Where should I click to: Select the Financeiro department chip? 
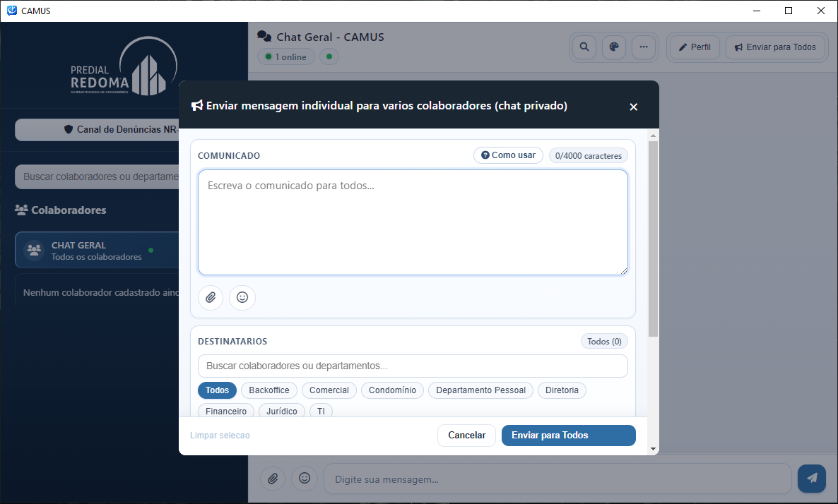click(x=226, y=411)
